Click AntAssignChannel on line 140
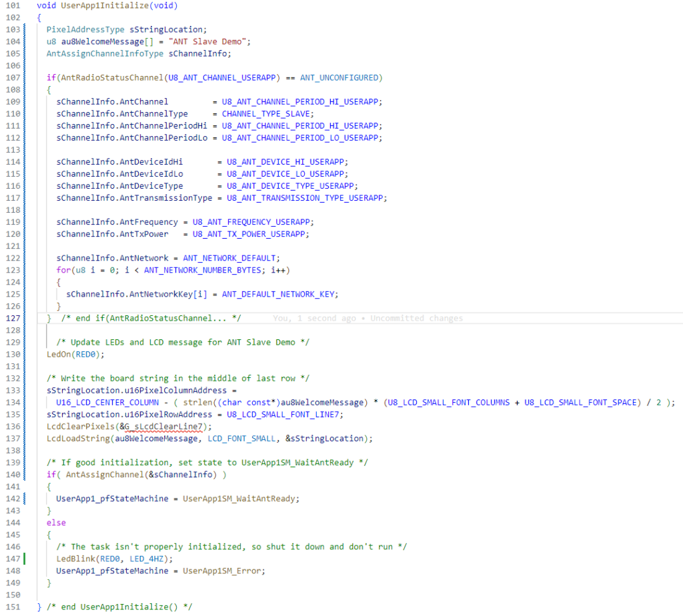Screen dimensions: 683x616 tap(105, 475)
